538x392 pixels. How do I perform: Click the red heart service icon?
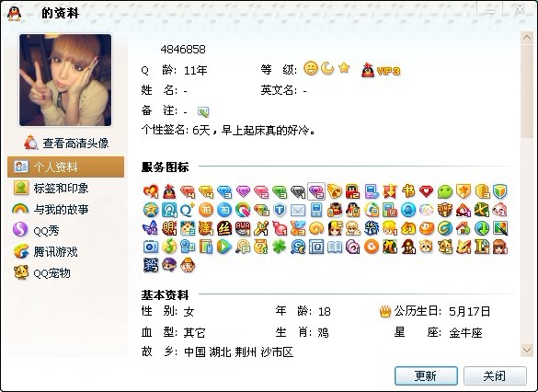point(427,191)
